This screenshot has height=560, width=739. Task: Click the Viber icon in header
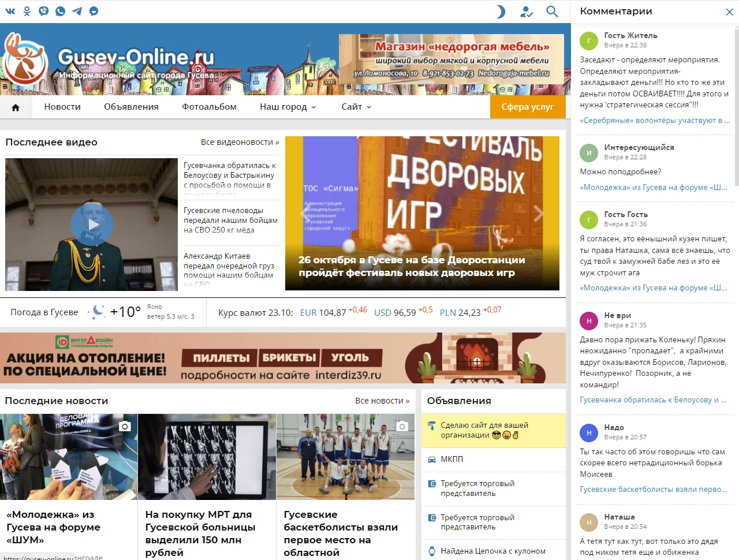tap(43, 11)
